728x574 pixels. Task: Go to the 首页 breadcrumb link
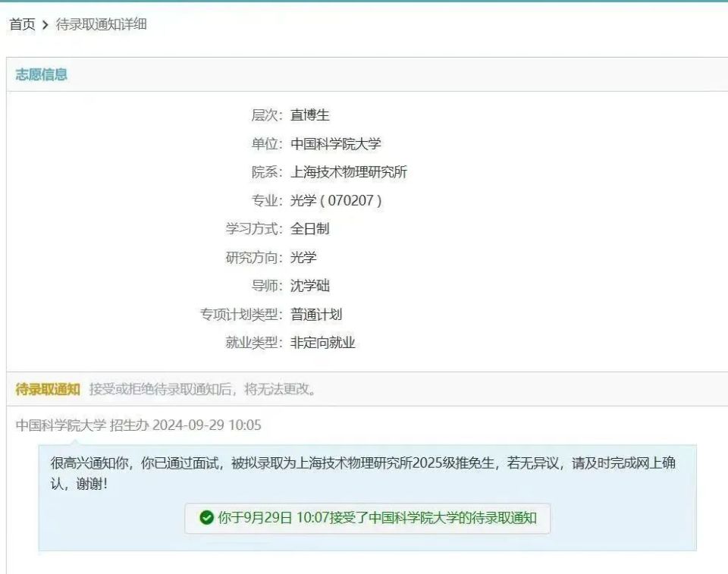tap(22, 24)
